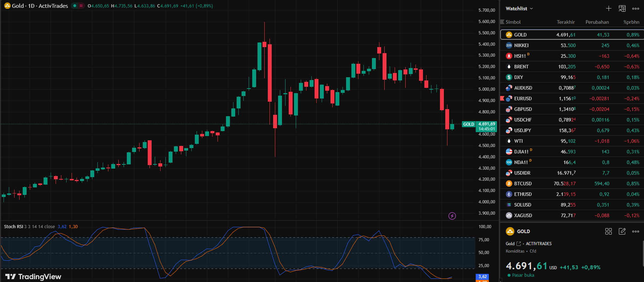Screen dimensions: 644x282
Task: Click the external link icon next to Gold
Action: pos(519,244)
